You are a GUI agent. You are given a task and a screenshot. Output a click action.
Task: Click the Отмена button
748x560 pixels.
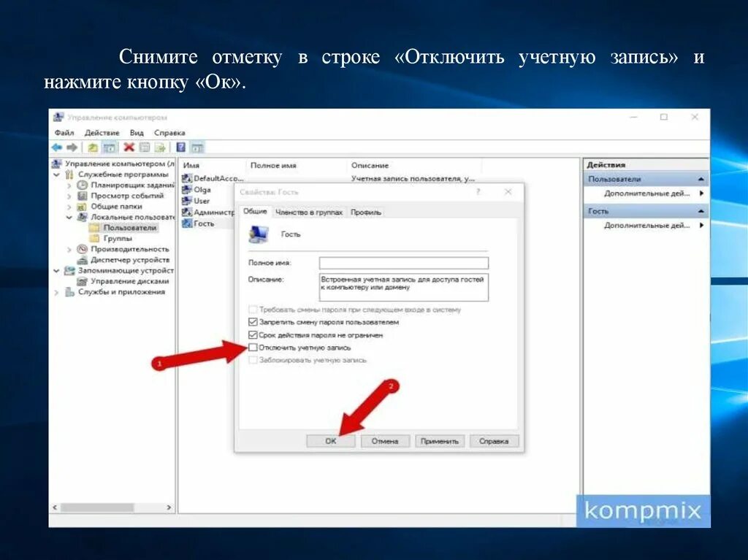[x=385, y=441]
